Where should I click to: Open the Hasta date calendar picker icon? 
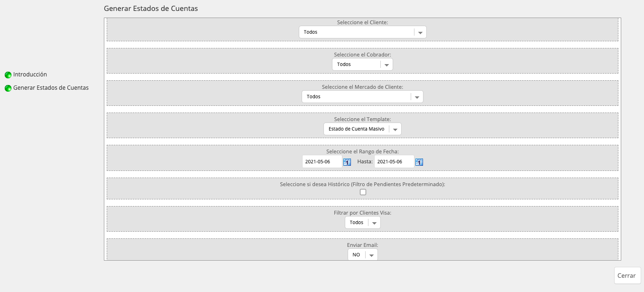pos(419,162)
